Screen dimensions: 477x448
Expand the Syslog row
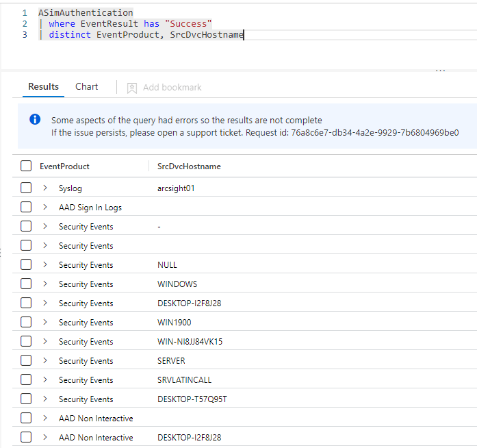coord(45,188)
